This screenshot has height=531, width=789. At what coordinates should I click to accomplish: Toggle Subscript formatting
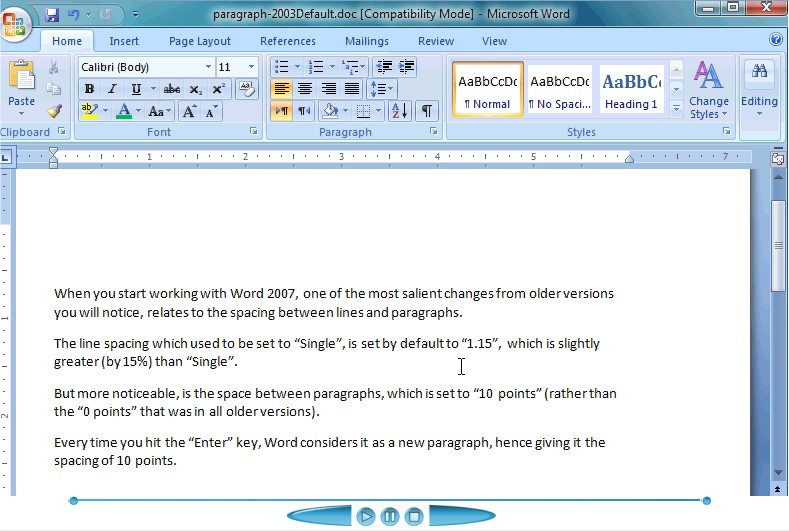pyautogui.click(x=195, y=89)
